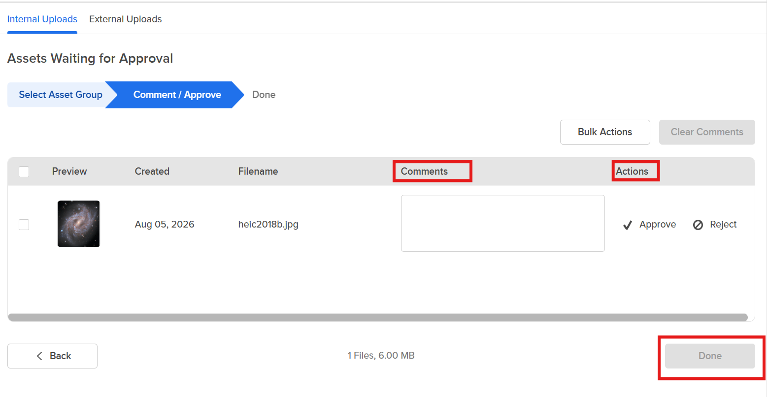Click the horizontal scrollbar under the table
Screen dimensions: 770x398
[378, 317]
